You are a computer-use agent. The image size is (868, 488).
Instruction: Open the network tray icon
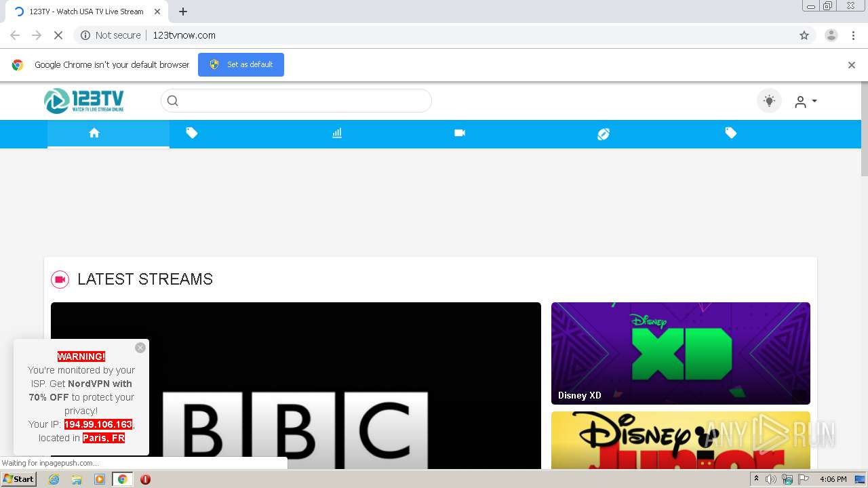coord(787,479)
